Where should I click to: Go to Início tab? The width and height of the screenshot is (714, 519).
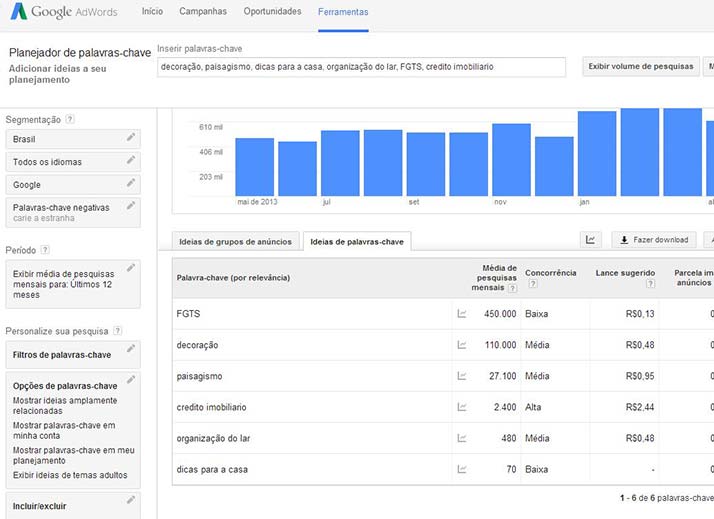(152, 11)
